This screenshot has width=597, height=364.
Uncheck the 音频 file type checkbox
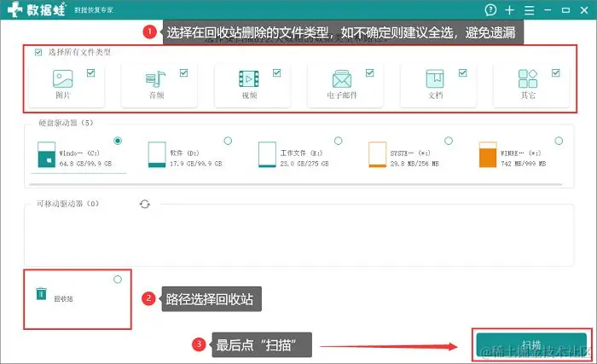pyautogui.click(x=183, y=72)
